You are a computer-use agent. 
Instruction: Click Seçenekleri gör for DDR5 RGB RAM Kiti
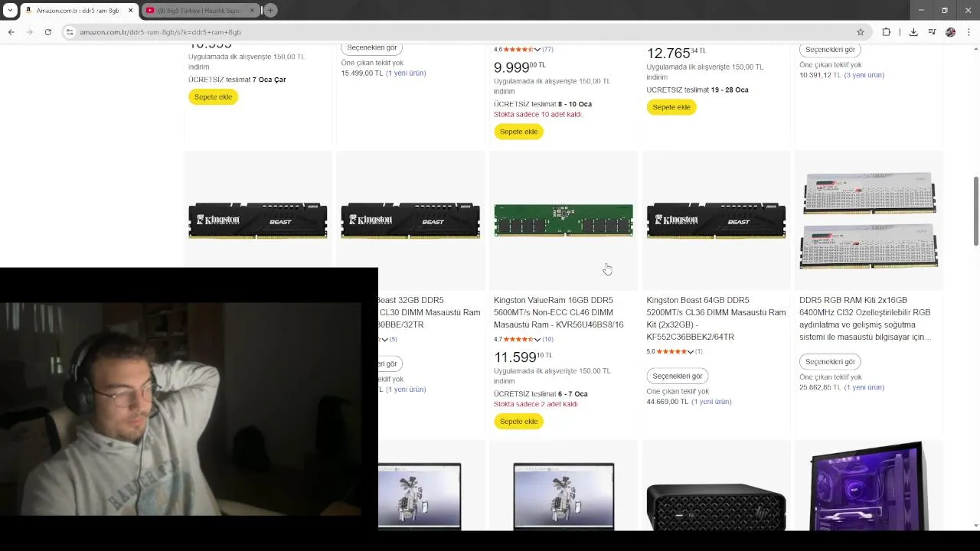tap(830, 361)
